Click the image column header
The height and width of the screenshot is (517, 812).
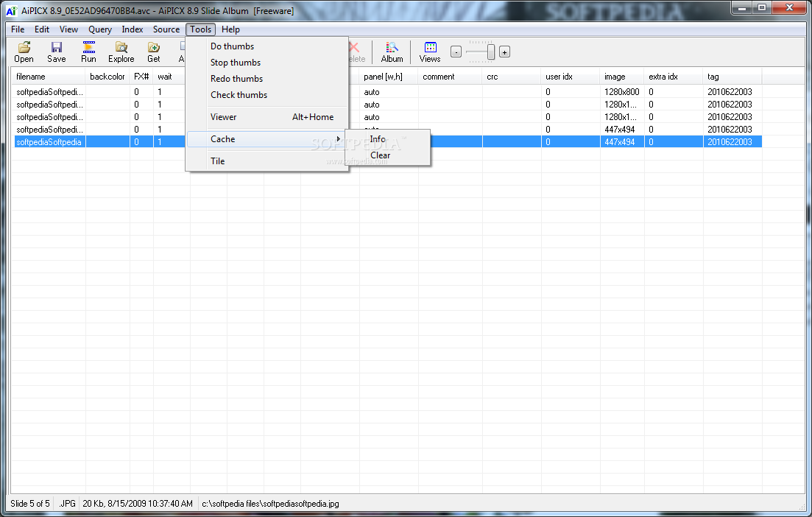(622, 77)
